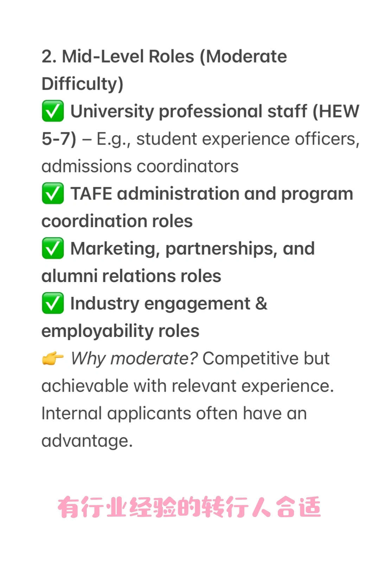Screen dimensions: 378x588
Task: Click the line achievable with relevant experience
Action: [x=188, y=386]
